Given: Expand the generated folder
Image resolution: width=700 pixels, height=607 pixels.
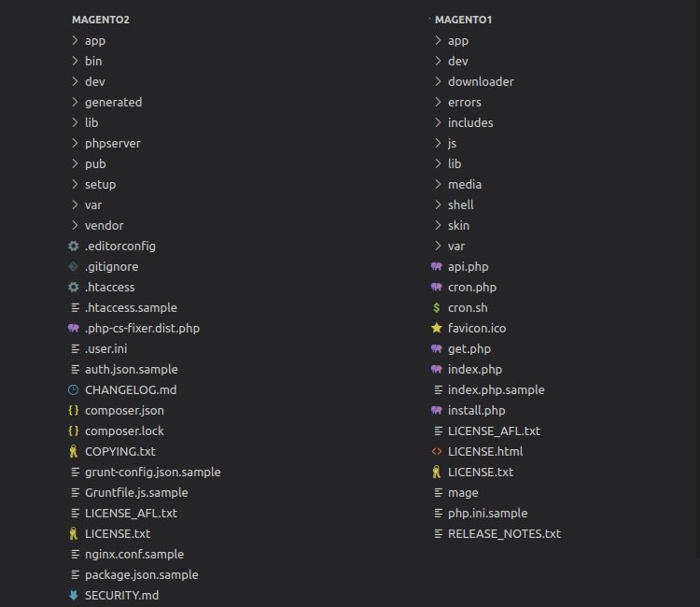Looking at the screenshot, I should click(x=75, y=102).
